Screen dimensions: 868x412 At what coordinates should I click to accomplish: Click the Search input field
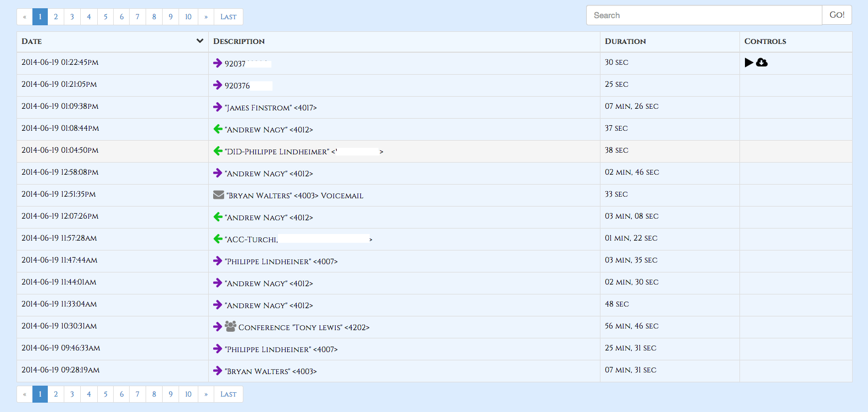click(x=704, y=15)
